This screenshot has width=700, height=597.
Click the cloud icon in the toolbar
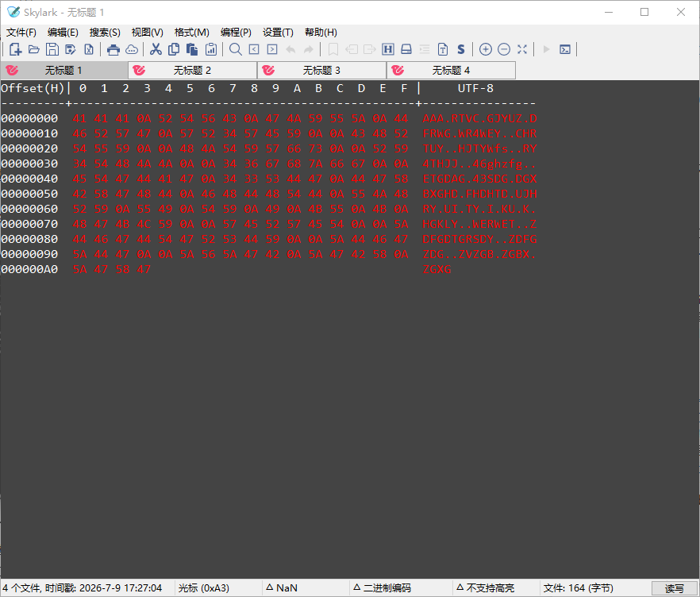(x=132, y=49)
